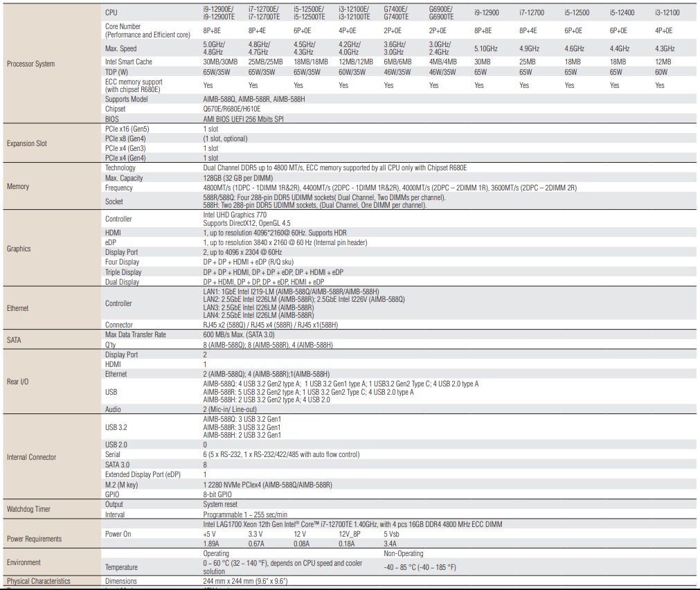The height and width of the screenshot is (590, 700).
Task: Click the Rear I/O 'USB' row label
Action: click(111, 392)
